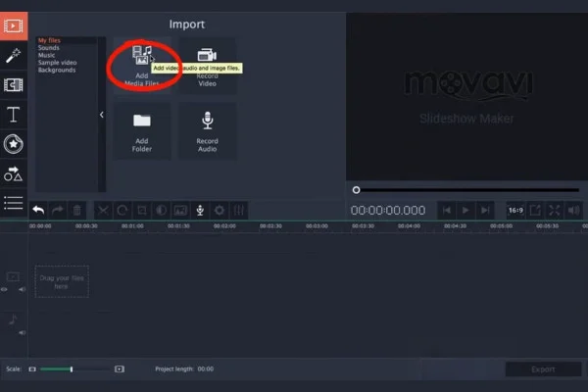Click the Crop tool icon
Viewport: 588px width, 392px height.
pos(142,210)
